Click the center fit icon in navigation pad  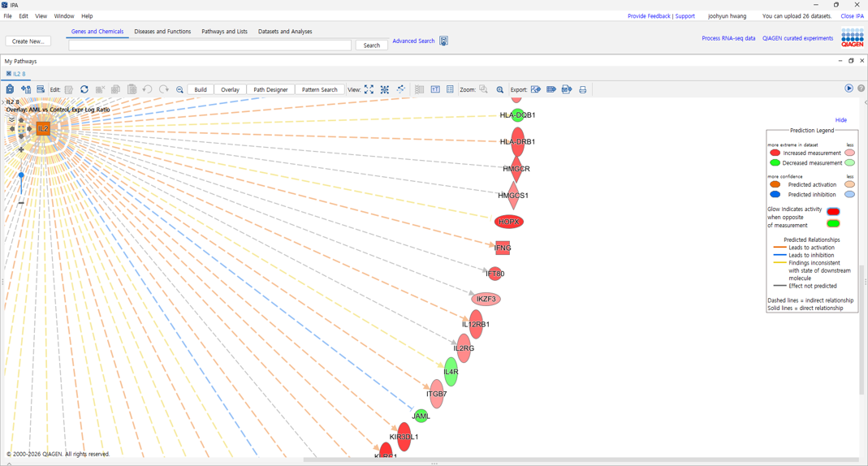tap(22, 129)
